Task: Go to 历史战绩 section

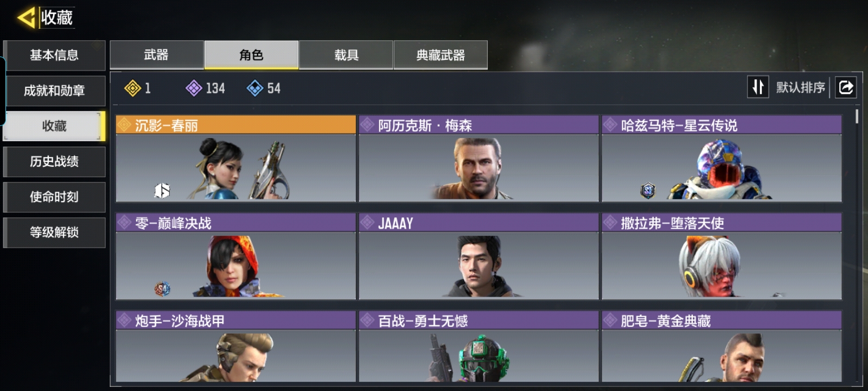Action: [x=54, y=161]
